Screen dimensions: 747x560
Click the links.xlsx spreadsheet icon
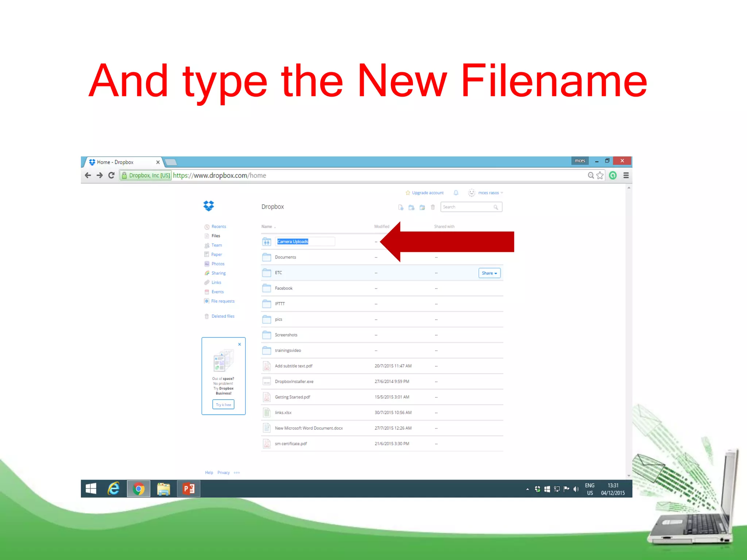pos(267,412)
